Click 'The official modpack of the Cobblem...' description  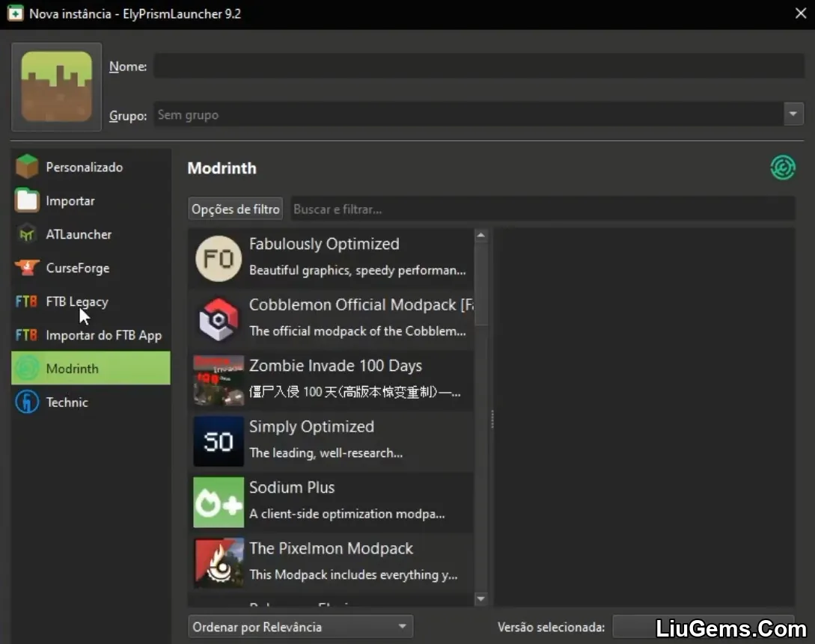point(358,331)
